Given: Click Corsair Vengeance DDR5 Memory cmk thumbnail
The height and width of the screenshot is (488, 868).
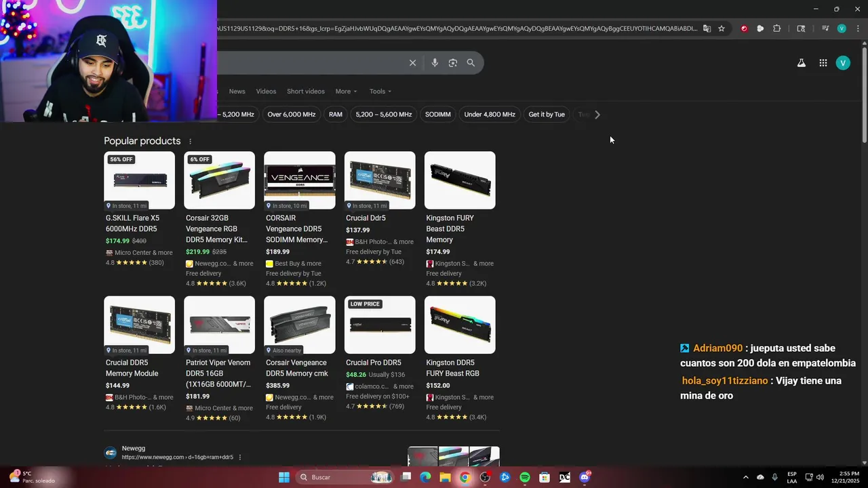Looking at the screenshot, I should pyautogui.click(x=300, y=325).
